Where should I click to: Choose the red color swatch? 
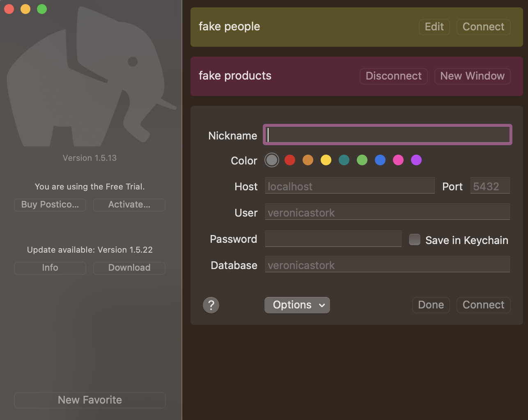pyautogui.click(x=290, y=160)
